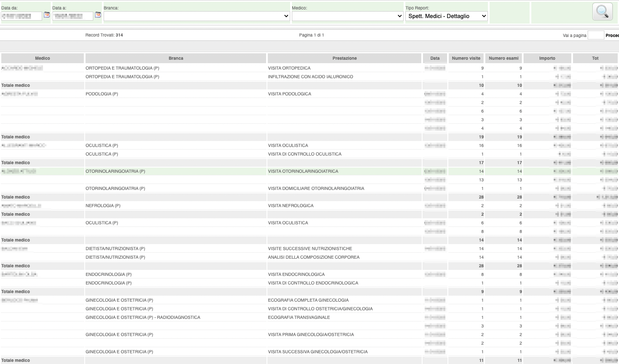
Task: Open the Tipo Report dropdown
Action: tap(446, 16)
